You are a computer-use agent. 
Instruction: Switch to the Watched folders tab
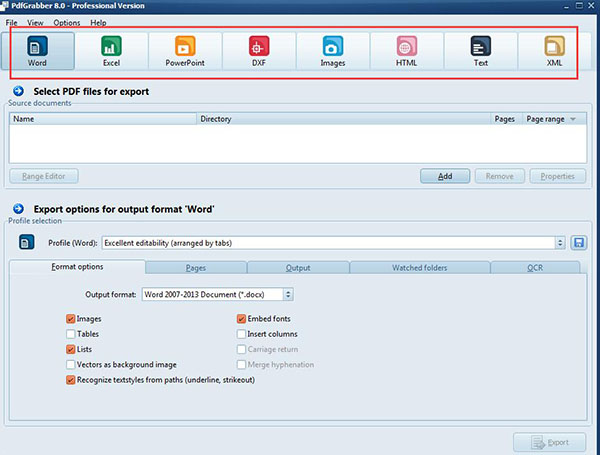(x=420, y=268)
